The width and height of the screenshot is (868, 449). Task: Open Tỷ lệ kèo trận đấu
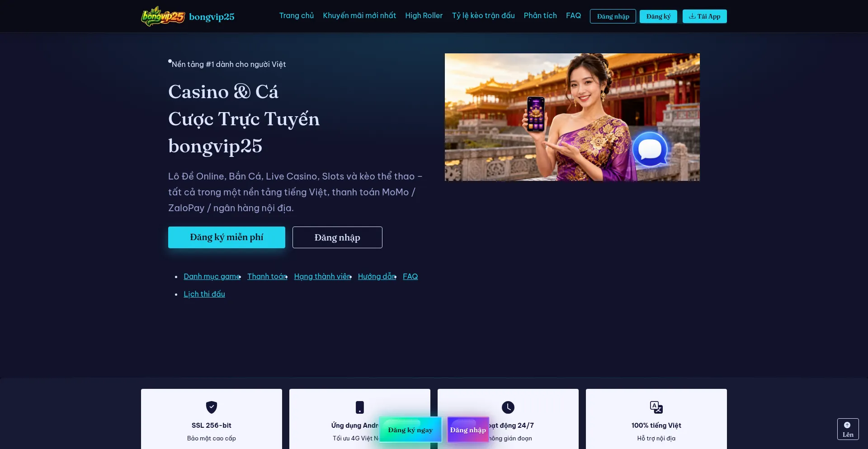point(483,15)
